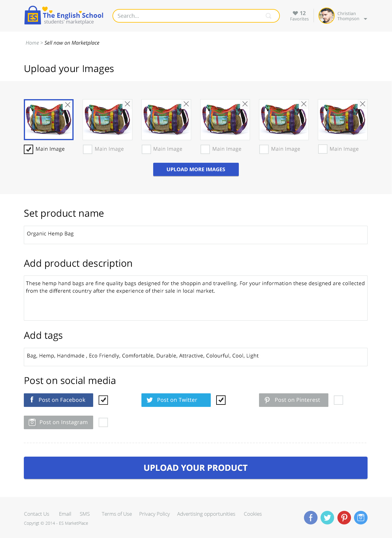Select the third bag image thumbnail
Screen dimensions: 392x538
[x=166, y=120]
